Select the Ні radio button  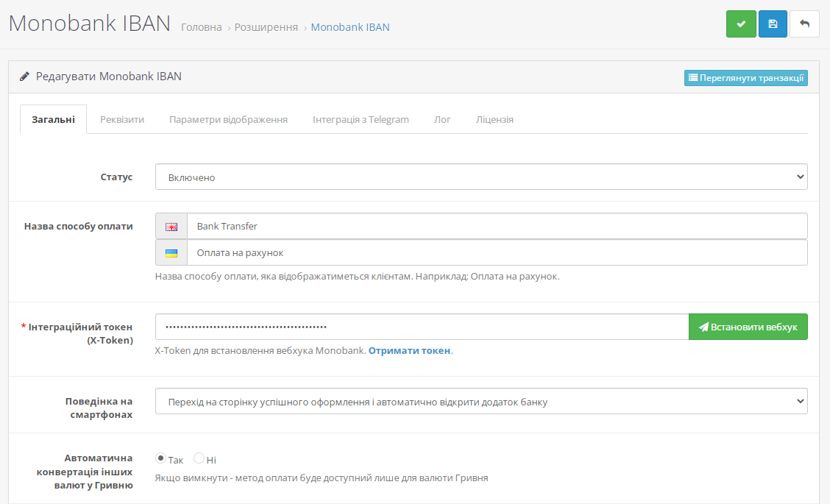point(199,458)
